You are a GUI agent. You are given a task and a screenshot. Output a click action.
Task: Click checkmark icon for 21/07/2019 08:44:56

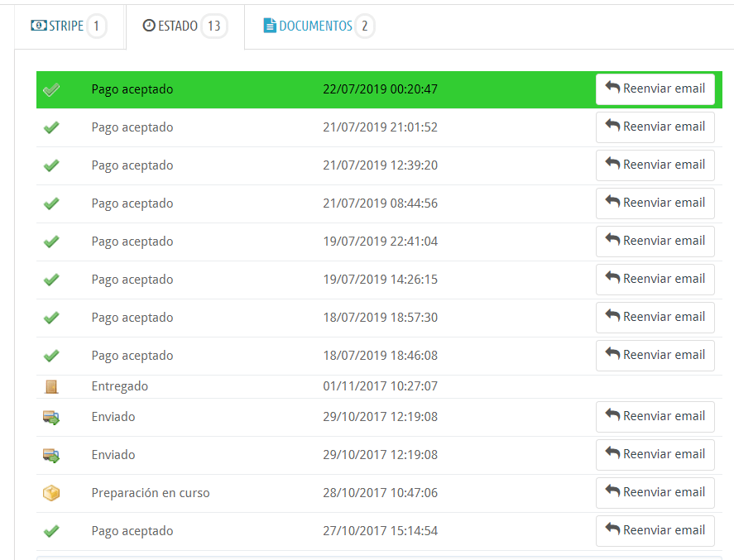[51, 203]
